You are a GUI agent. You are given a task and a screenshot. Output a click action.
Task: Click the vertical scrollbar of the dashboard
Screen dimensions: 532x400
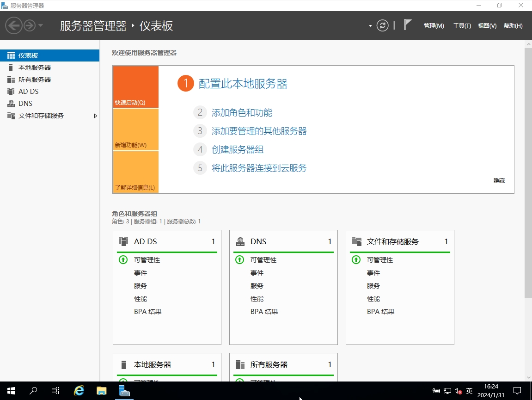[x=528, y=185]
